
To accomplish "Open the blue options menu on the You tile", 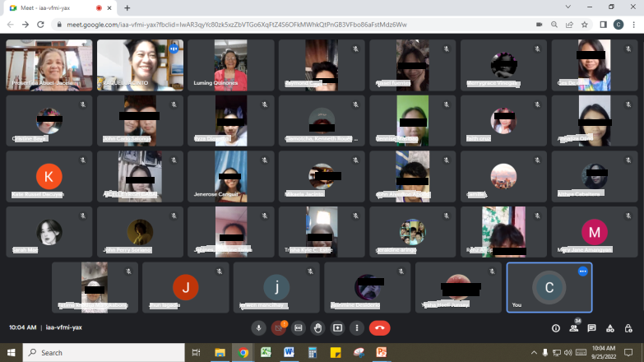I will coord(582,271).
